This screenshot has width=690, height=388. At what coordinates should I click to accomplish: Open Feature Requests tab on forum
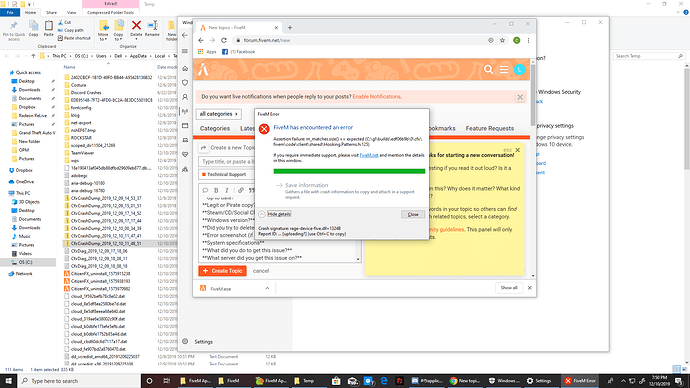(490, 128)
